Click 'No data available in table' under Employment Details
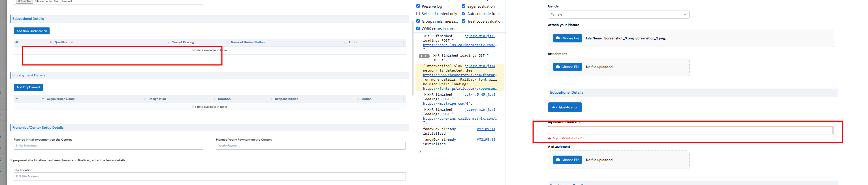The width and height of the screenshot is (868, 185). [x=210, y=107]
